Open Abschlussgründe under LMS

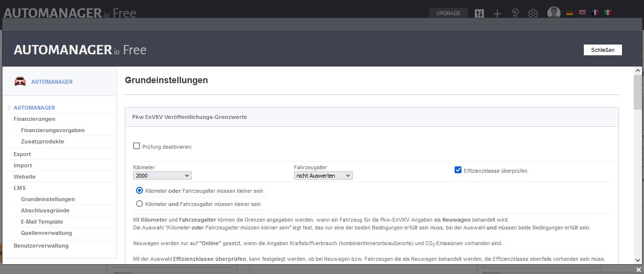click(45, 210)
